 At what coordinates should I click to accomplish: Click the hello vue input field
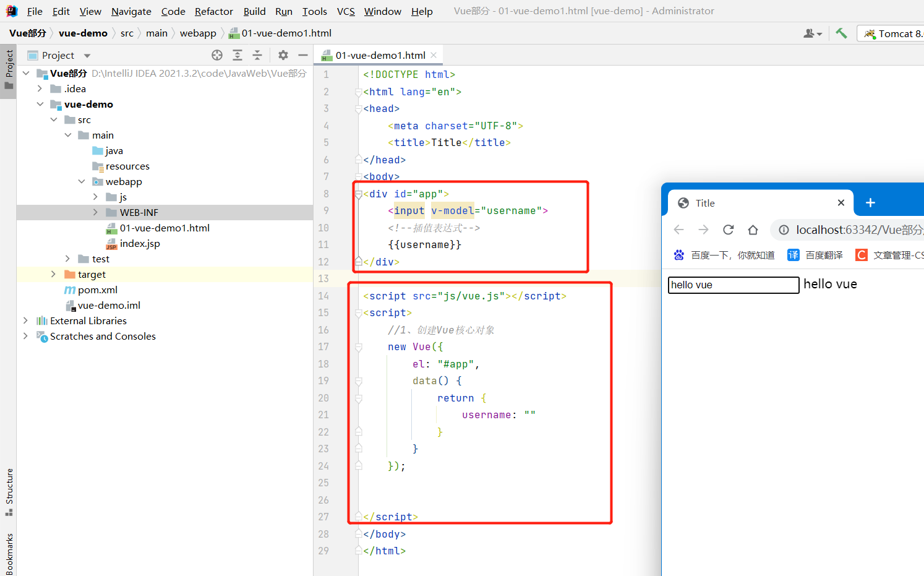point(734,285)
